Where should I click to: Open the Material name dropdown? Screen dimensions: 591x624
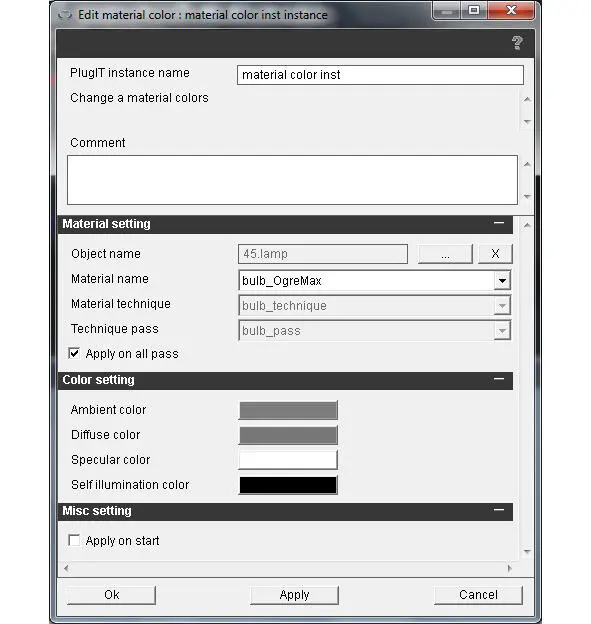click(502, 281)
